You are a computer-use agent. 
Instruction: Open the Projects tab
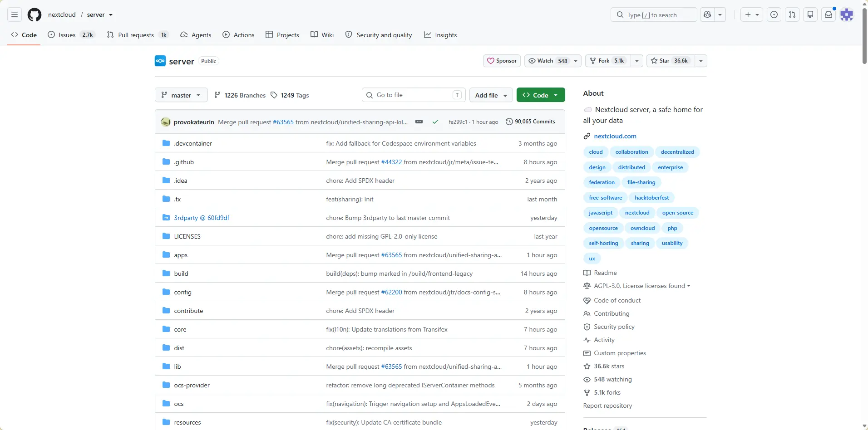point(282,35)
